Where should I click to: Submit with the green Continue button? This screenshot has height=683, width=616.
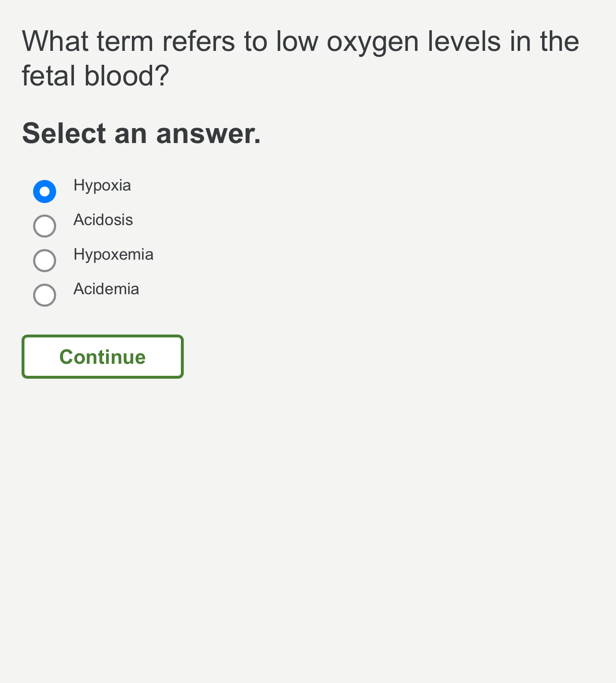pyautogui.click(x=103, y=357)
